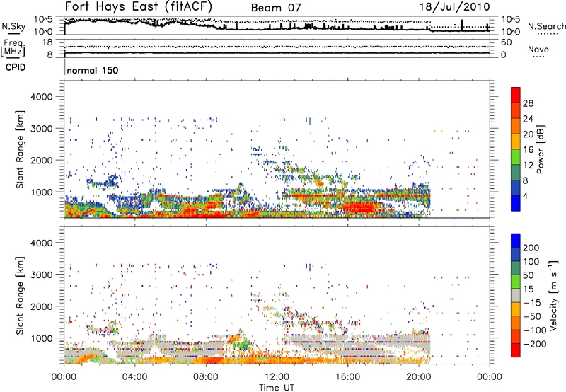Image resolution: width=566 pixels, height=392 pixels.
Task: Click the "Slant Range [km]" label of power panel
Action: (x=20, y=149)
